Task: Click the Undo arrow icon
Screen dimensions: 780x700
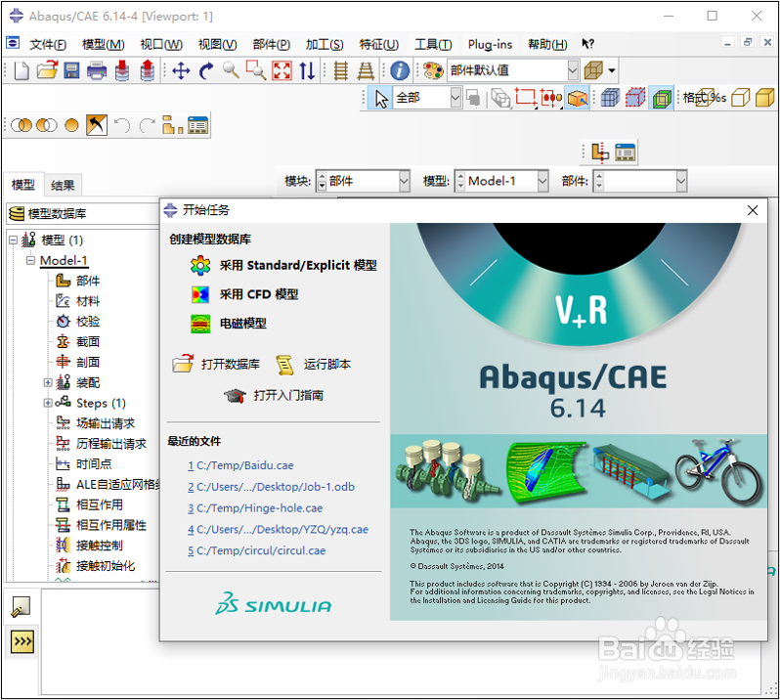Action: (122, 125)
